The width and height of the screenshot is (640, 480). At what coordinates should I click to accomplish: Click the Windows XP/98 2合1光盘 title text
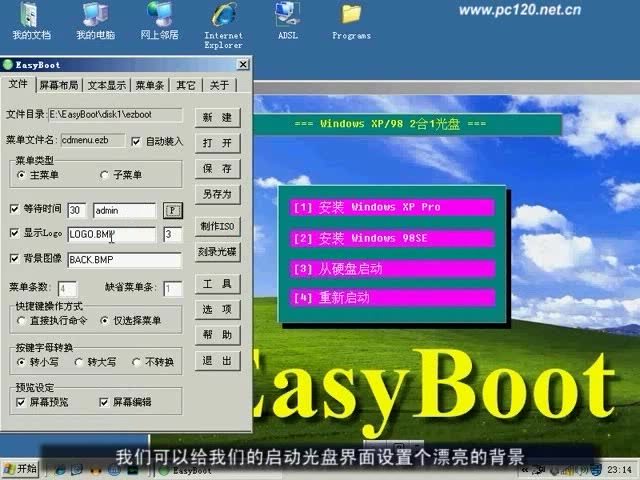pyautogui.click(x=390, y=124)
